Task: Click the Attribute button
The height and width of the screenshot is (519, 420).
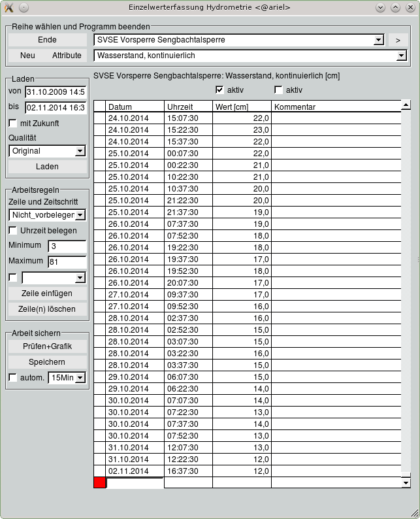Action: 67,56
